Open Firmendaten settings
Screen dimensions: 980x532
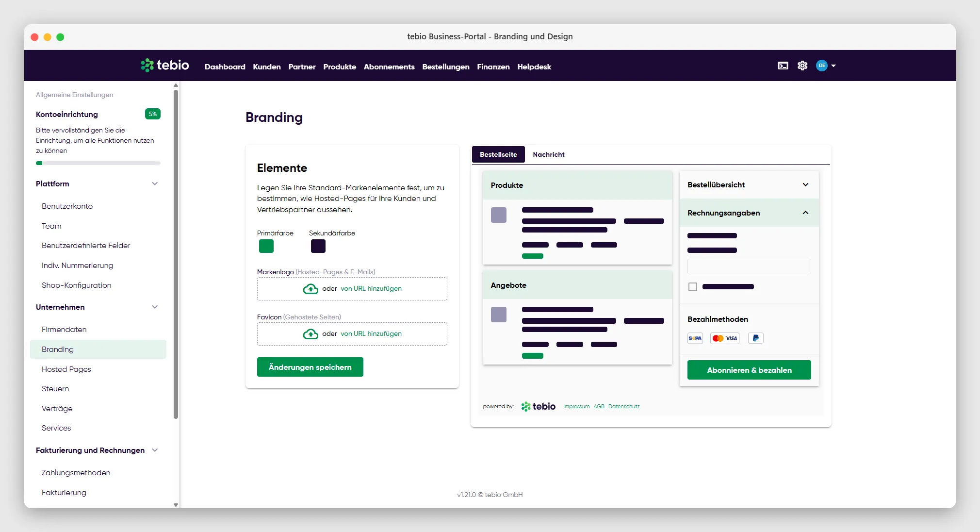[x=64, y=330]
